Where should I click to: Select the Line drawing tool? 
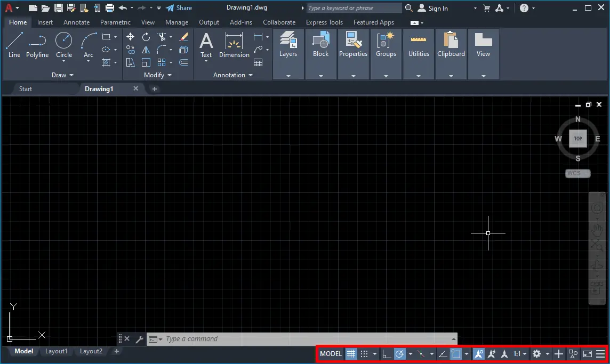(x=14, y=43)
